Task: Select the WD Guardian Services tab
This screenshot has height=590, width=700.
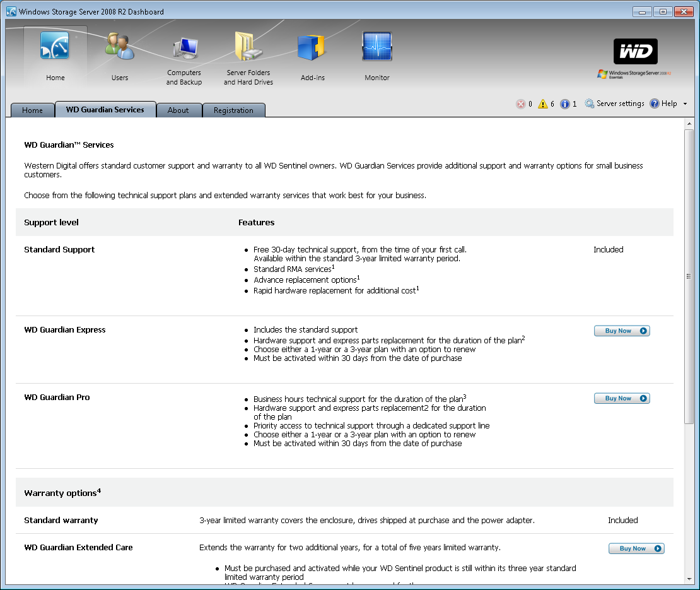Action: click(105, 109)
